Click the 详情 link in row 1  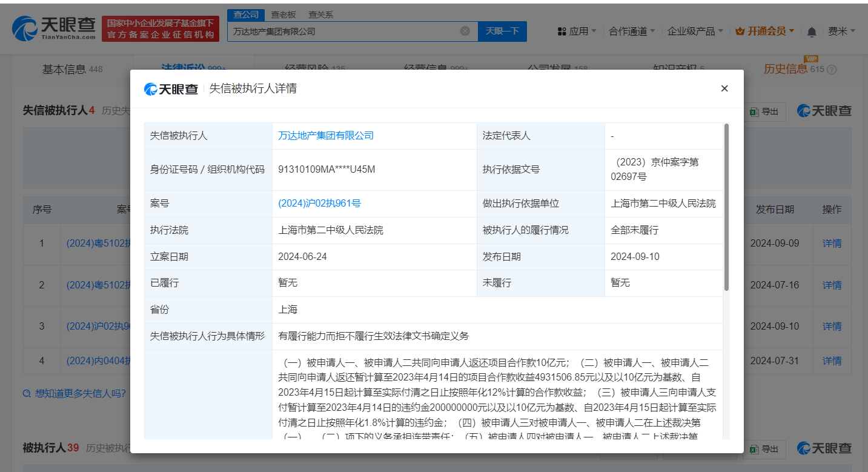click(832, 243)
